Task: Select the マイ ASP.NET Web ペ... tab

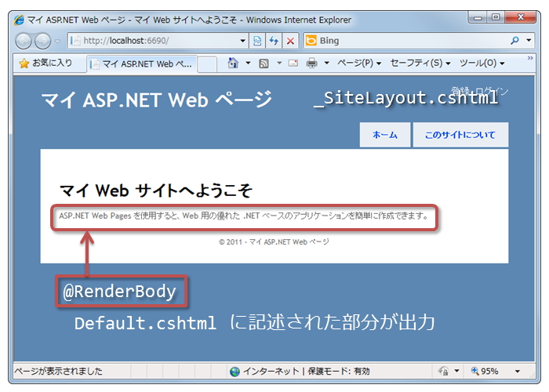Action: [x=142, y=64]
